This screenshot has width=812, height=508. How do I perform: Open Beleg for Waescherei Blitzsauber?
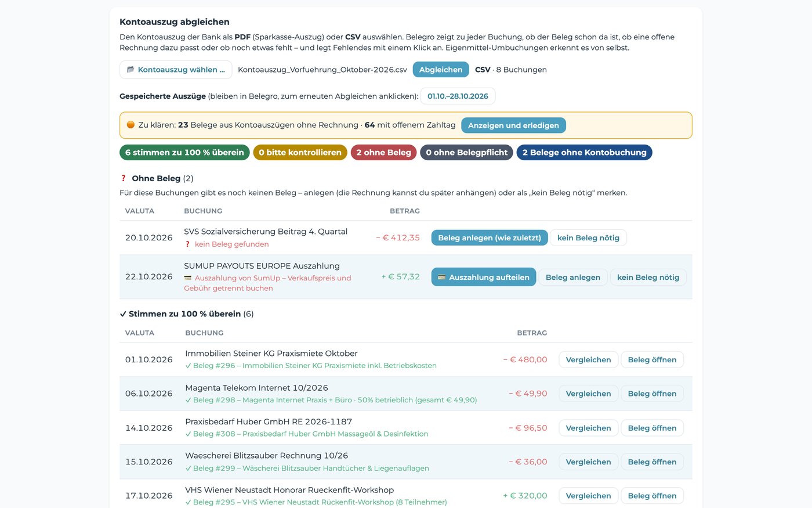tap(652, 462)
